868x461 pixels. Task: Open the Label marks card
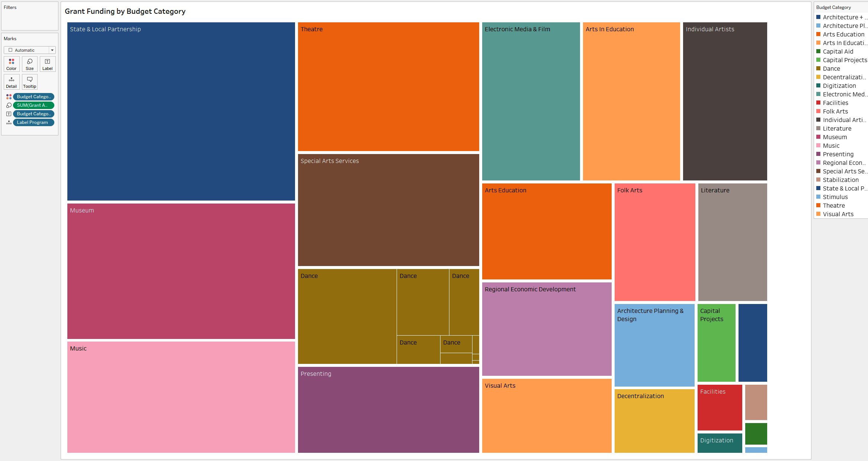48,64
